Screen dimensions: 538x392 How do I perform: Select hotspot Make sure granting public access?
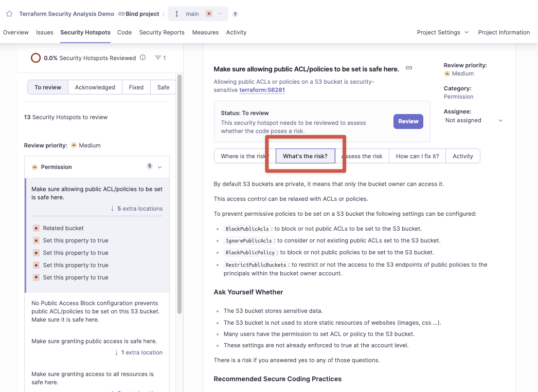(94, 341)
